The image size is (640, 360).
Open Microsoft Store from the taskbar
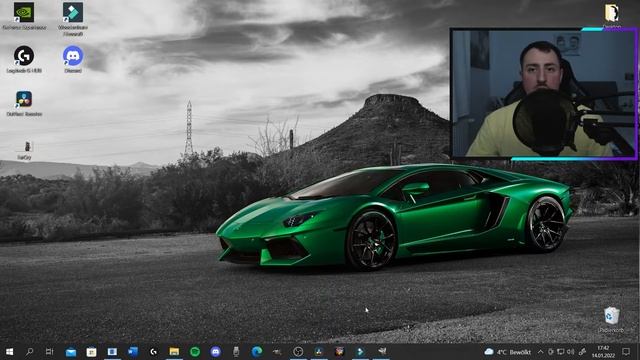(91, 351)
